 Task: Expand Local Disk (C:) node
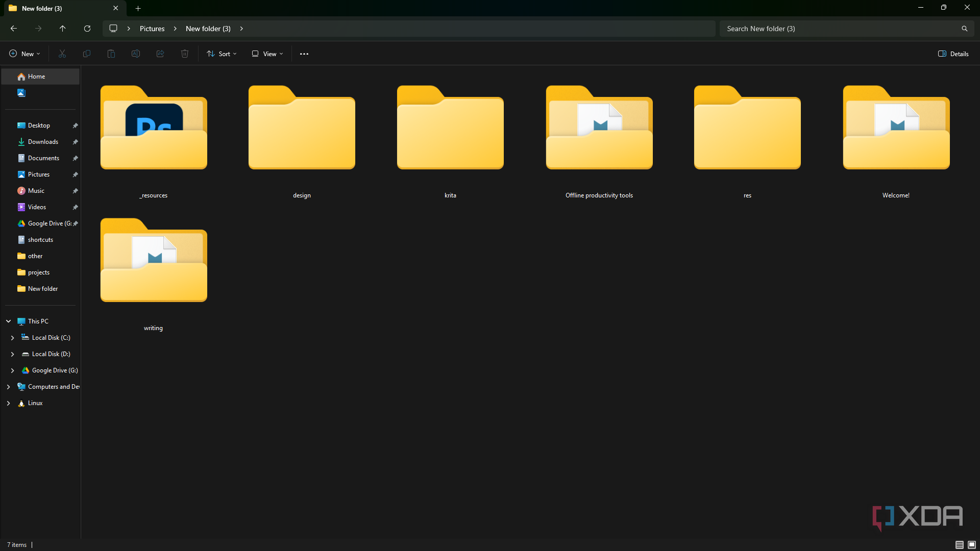[13, 338]
